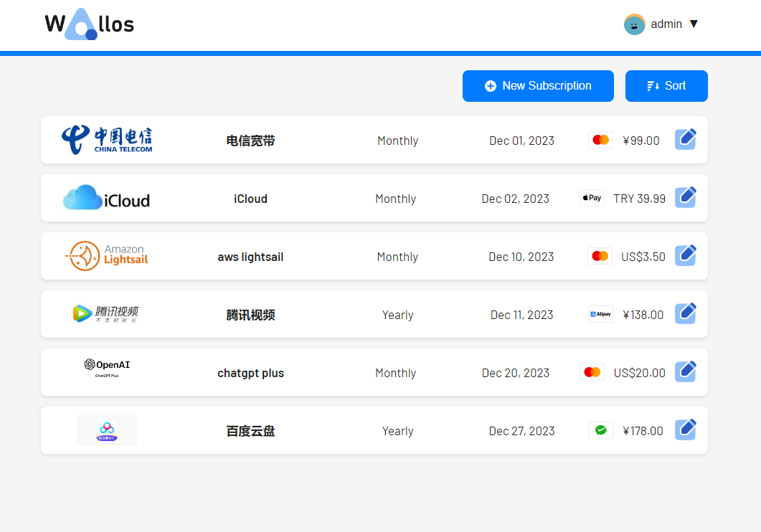
Task: Edit the 电信宽带 subscription
Action: point(686,139)
